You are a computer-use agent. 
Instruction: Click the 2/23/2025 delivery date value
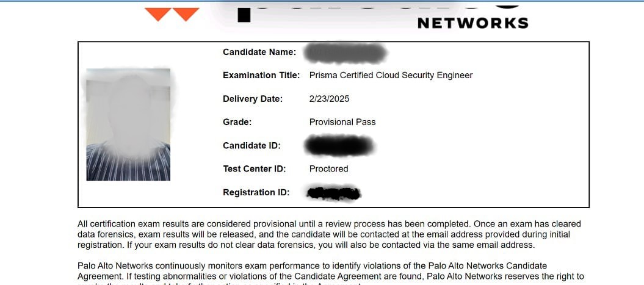[x=329, y=99]
